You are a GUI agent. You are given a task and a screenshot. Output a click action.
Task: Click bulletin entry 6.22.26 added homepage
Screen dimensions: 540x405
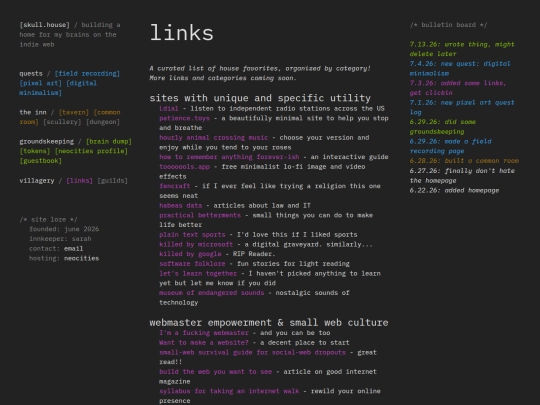pyautogui.click(x=454, y=190)
